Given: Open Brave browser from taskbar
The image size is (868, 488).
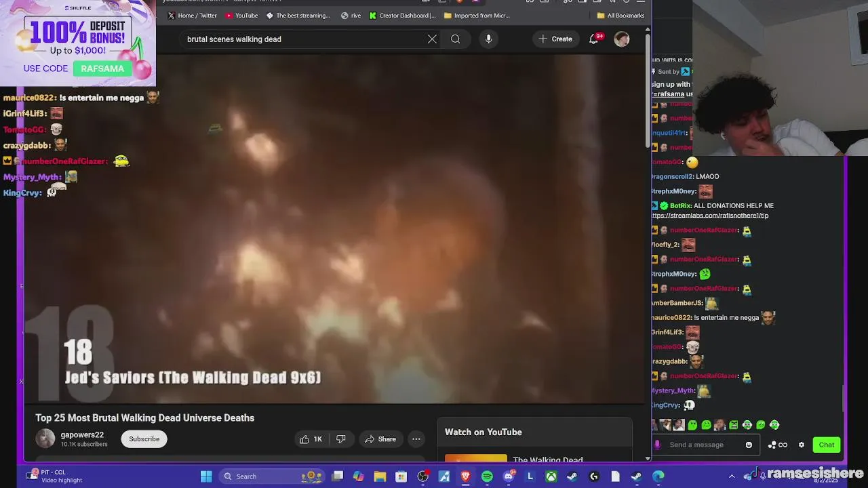Looking at the screenshot, I should coord(466,476).
